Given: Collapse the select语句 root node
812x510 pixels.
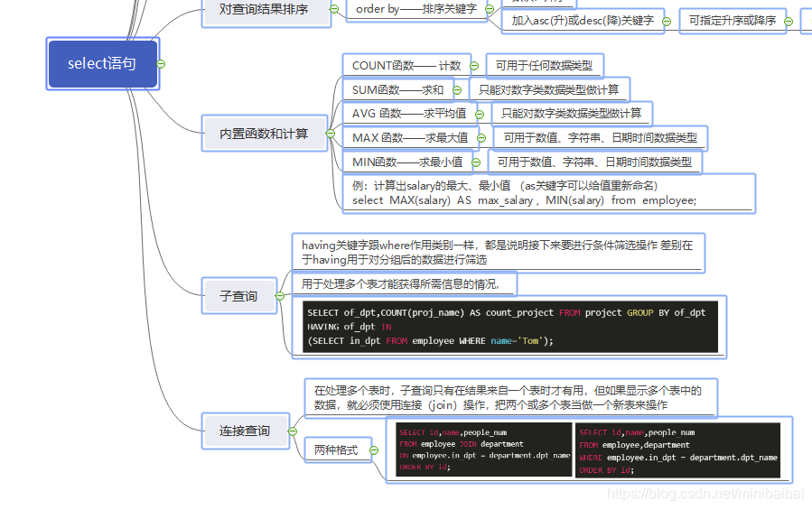Looking at the screenshot, I should (x=161, y=64).
